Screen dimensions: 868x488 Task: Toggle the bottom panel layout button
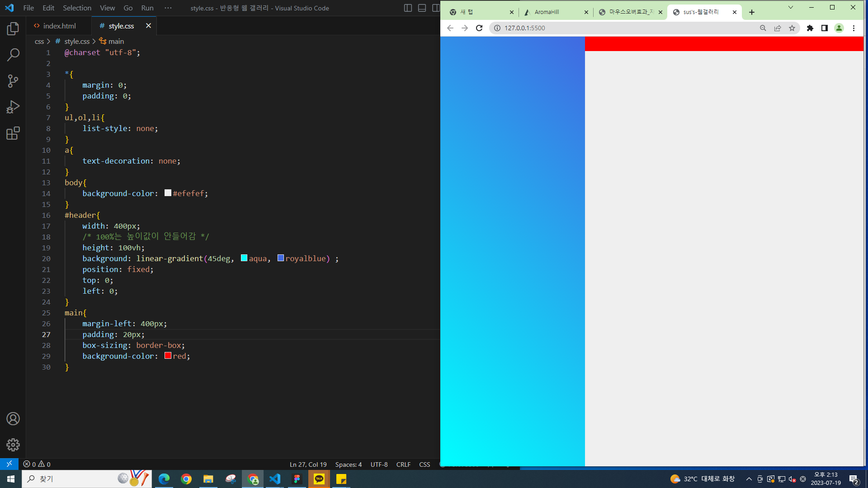(422, 8)
